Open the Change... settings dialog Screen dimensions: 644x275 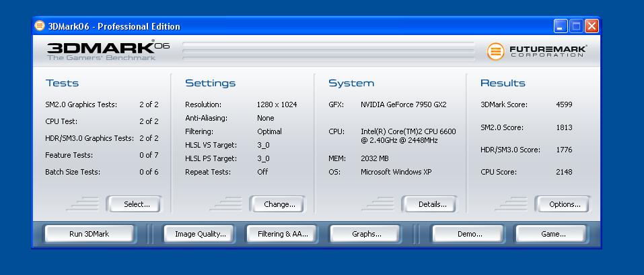click(x=277, y=204)
